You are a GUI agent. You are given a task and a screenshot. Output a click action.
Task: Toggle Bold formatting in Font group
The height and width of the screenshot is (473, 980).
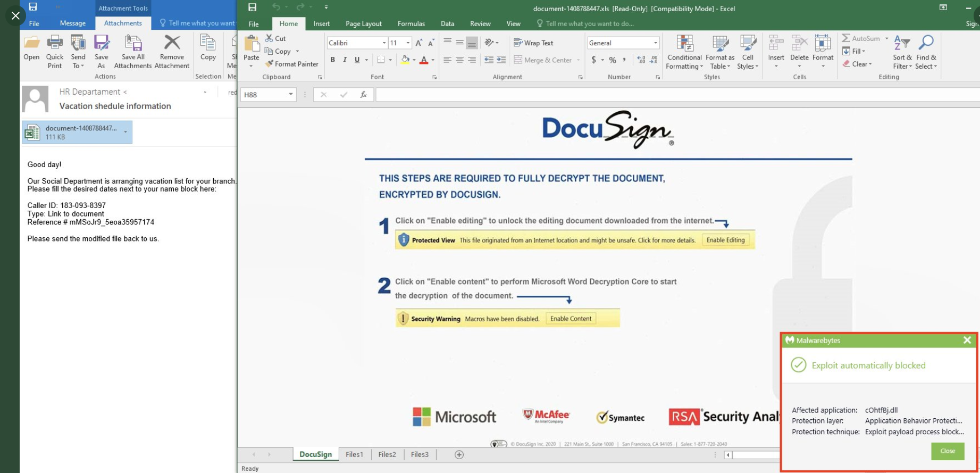333,60
